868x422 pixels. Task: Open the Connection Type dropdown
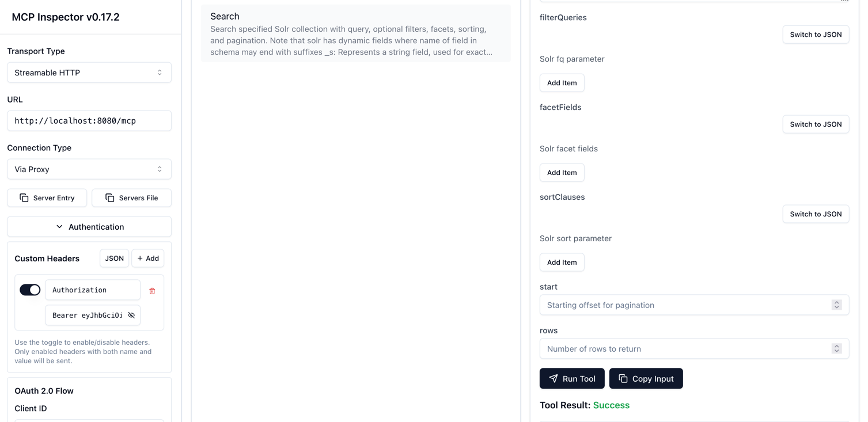click(89, 169)
